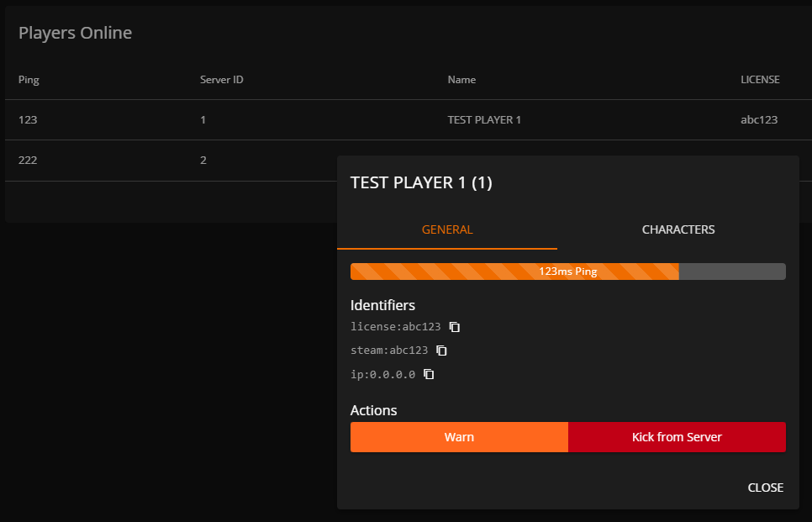
Task: Click ping value 123 in first row
Action: (x=28, y=120)
